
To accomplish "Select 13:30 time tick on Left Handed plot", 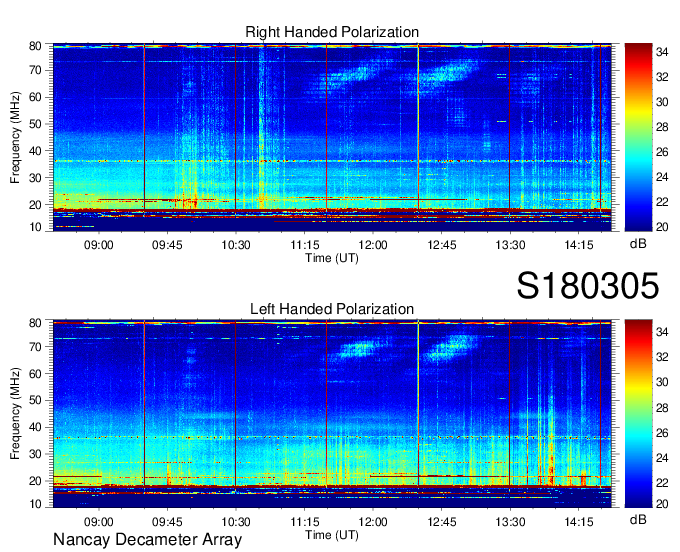I will coord(510,522).
